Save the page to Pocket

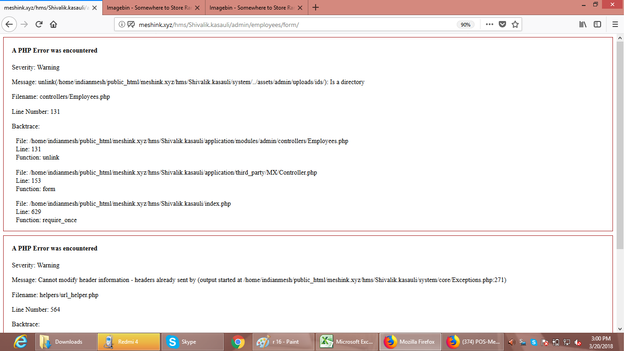502,25
